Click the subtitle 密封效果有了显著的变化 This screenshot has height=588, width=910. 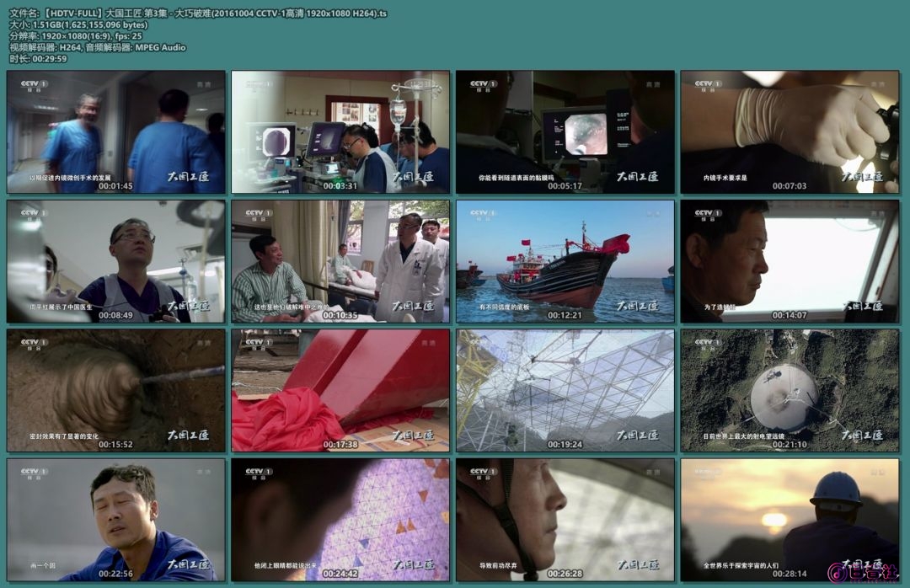64,436
